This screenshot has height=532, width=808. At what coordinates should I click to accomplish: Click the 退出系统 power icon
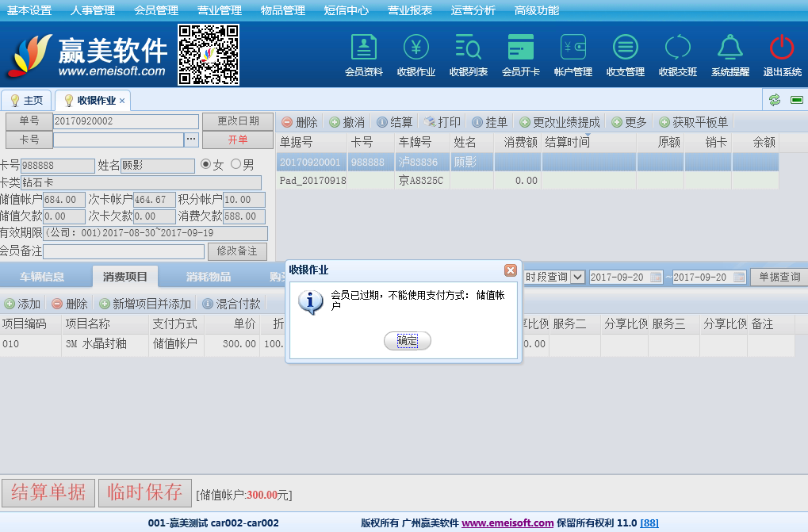click(x=782, y=55)
